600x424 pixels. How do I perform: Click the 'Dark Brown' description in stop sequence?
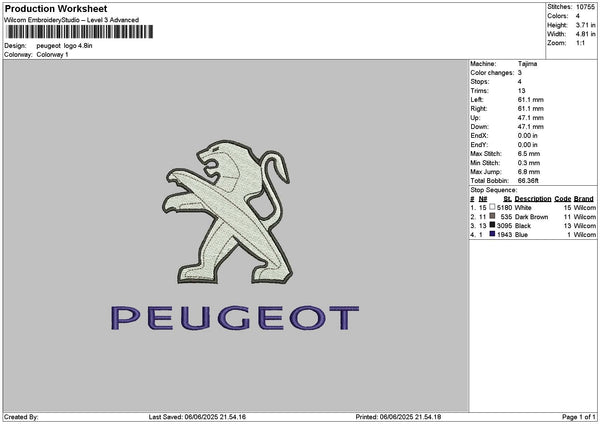[x=531, y=217]
